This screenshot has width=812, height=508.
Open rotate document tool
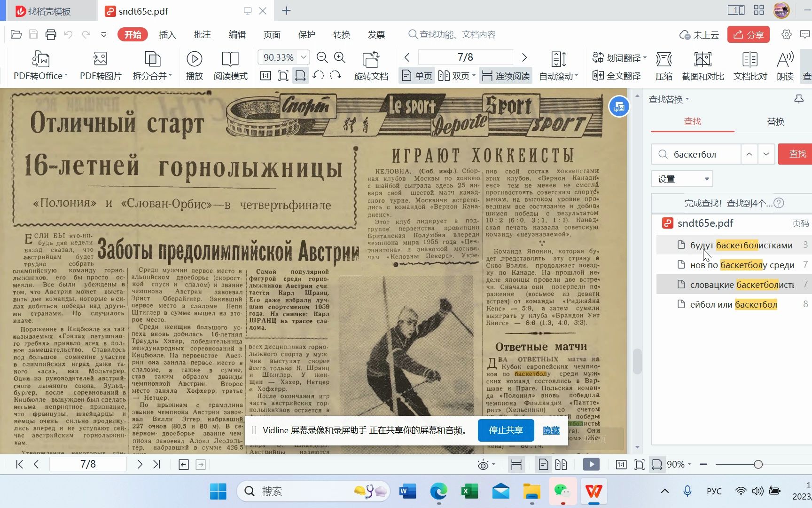pos(371,65)
